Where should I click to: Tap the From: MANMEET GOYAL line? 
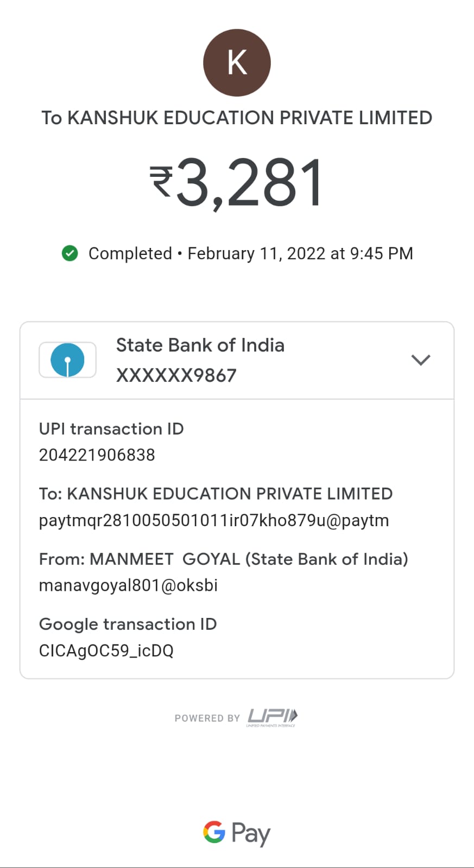[x=223, y=559]
